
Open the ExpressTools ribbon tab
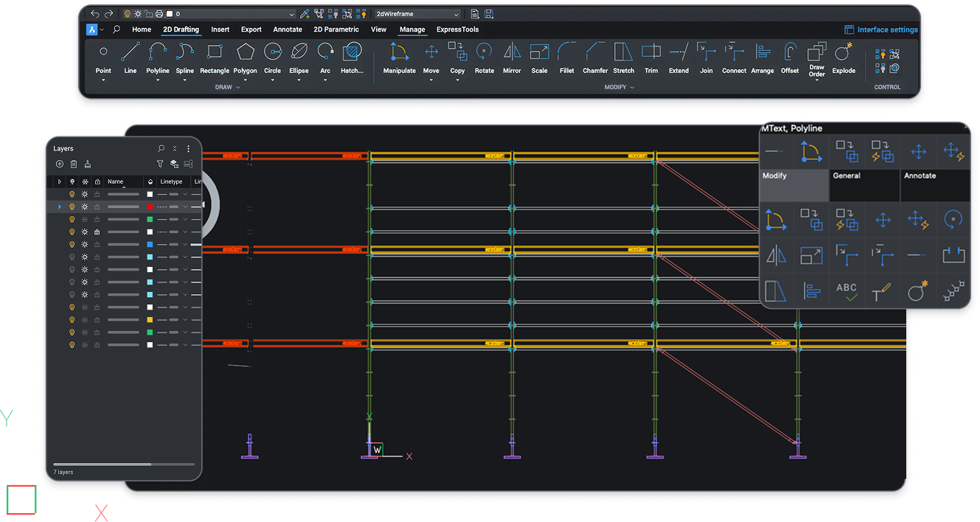click(457, 29)
